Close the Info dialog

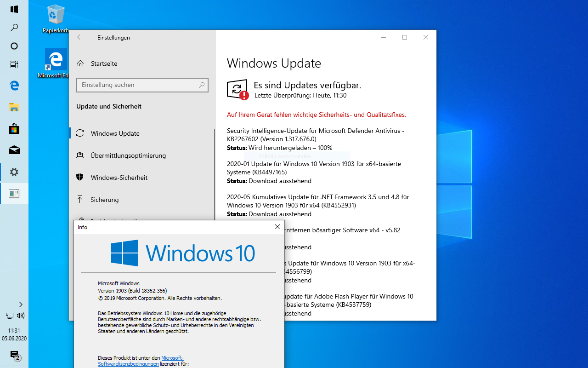pyautogui.click(x=277, y=227)
